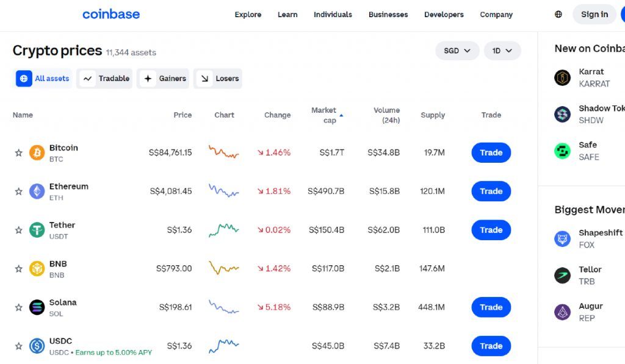Open Bitcoin's price sparkline chart
Image resolution: width=625 pixels, height=364 pixels.
tap(223, 152)
